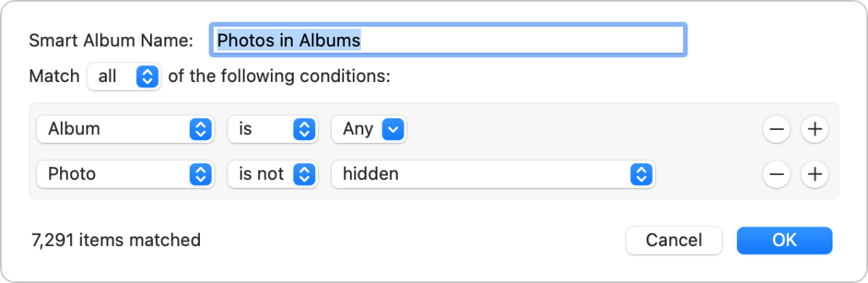Screen dimensions: 868x283
Task: Add a condition after the Album row
Action: 814,129
